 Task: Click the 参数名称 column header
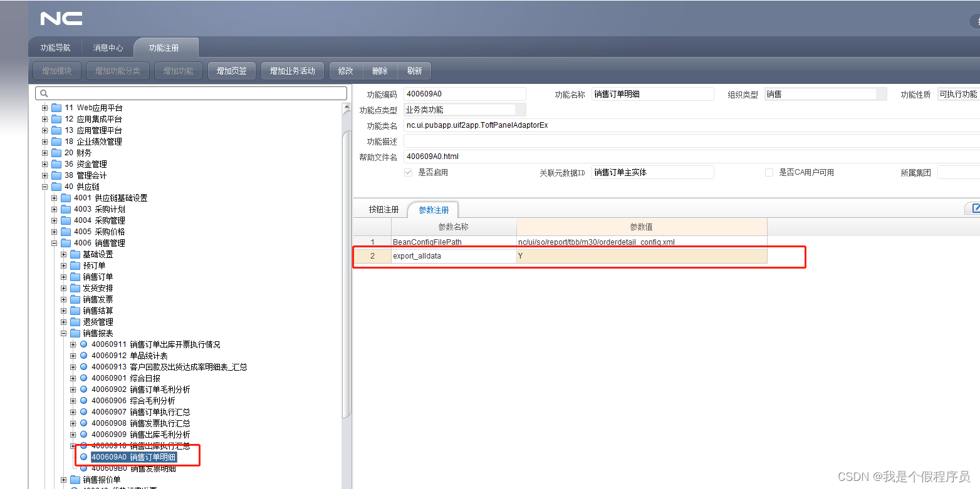coord(454,227)
